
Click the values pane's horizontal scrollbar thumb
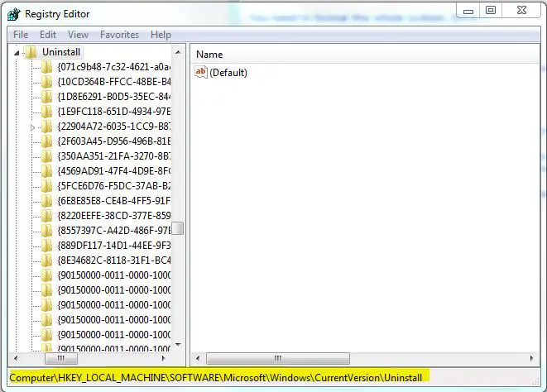click(278, 358)
